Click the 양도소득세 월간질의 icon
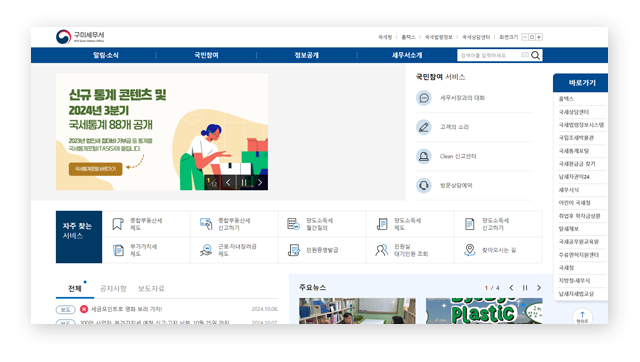This screenshot has height=362, width=640. click(293, 224)
